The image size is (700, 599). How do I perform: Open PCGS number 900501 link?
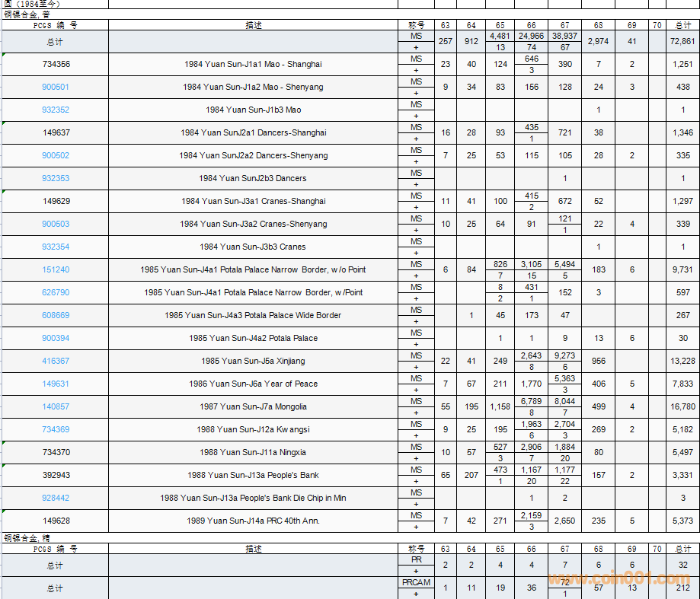[x=56, y=88]
